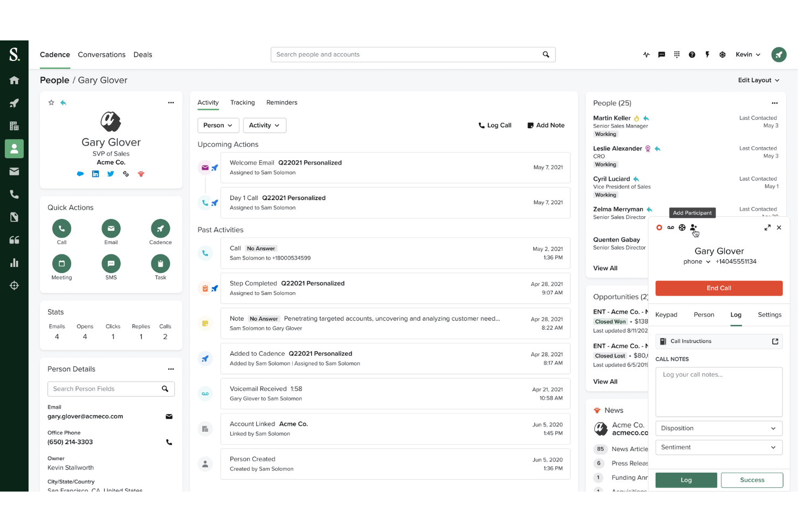798x532 pixels.
Task: Click the Task quick action button
Action: point(160,264)
